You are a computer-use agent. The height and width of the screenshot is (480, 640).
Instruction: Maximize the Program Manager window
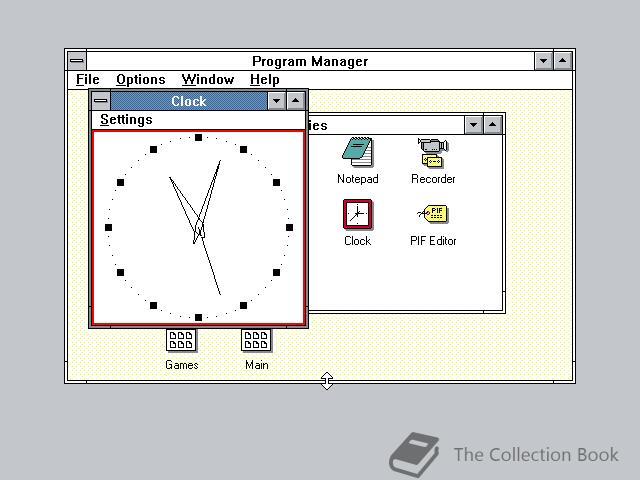[x=562, y=61]
